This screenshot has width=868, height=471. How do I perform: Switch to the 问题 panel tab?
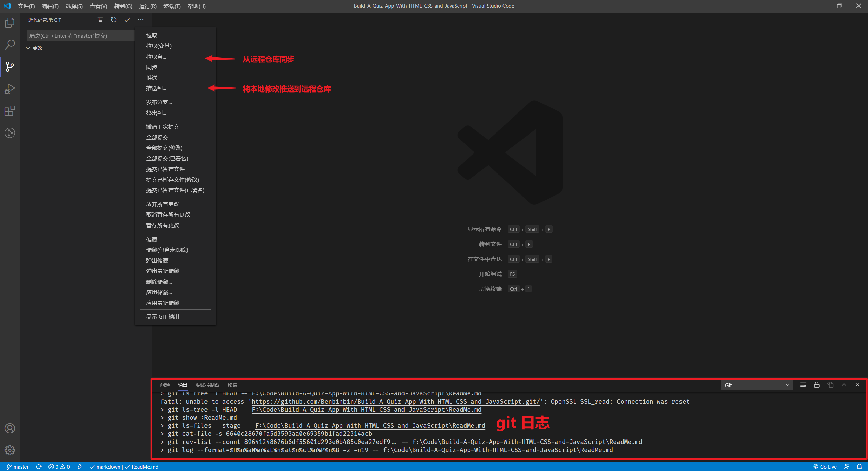165,385
